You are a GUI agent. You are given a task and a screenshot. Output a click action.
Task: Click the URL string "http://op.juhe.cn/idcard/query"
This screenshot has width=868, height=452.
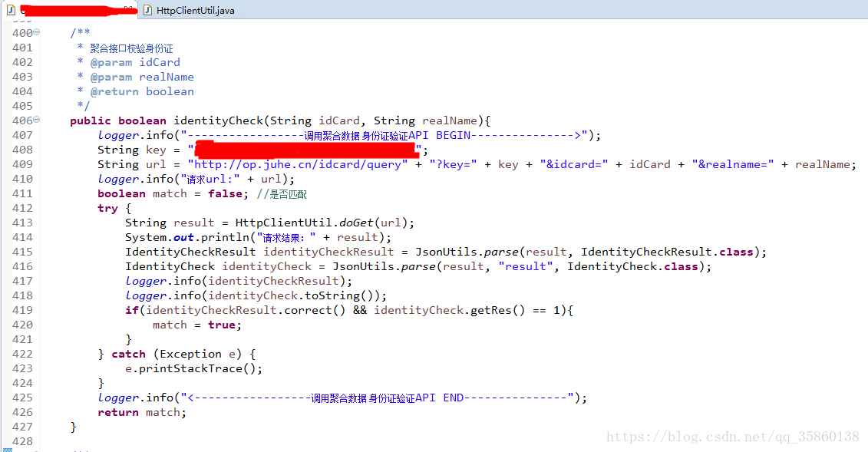tap(298, 164)
